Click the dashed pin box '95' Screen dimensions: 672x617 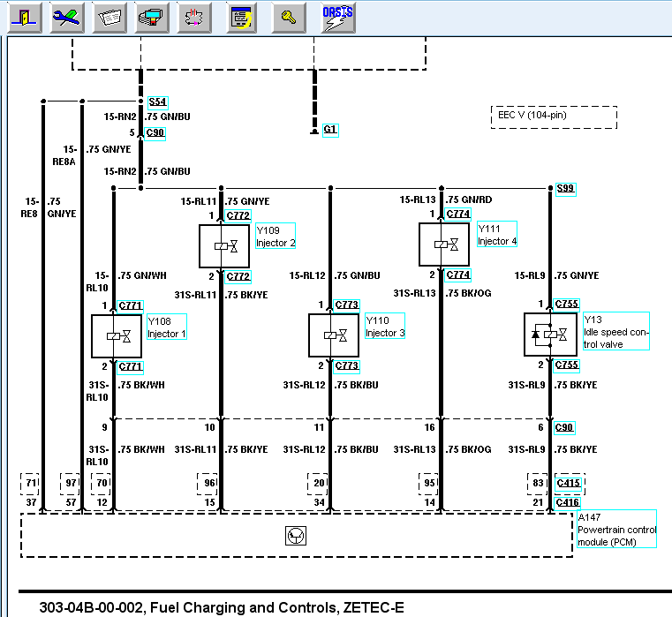coord(428,484)
